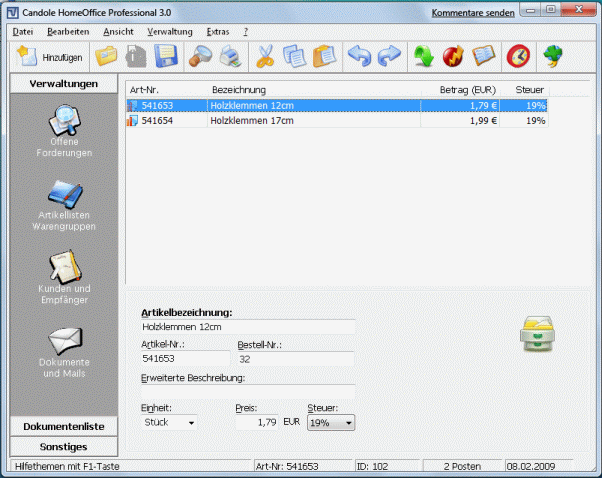602x478 pixels.
Task: Click the blue floppy disk save icon
Action: coord(165,57)
